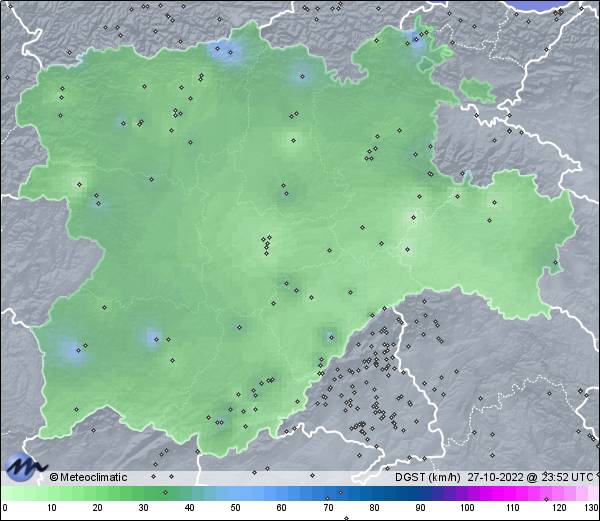Click scale label 100
The image size is (600, 521).
[467, 508]
